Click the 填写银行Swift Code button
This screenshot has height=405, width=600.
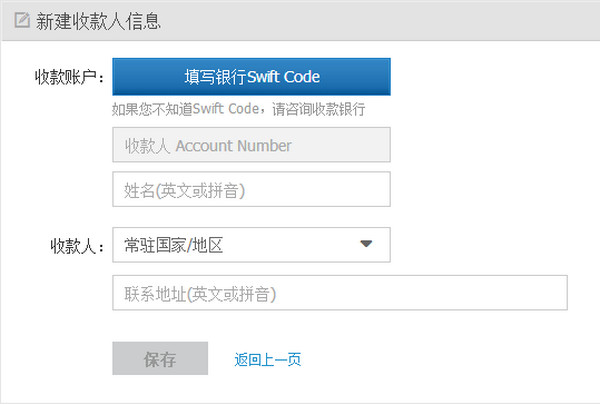(x=251, y=76)
